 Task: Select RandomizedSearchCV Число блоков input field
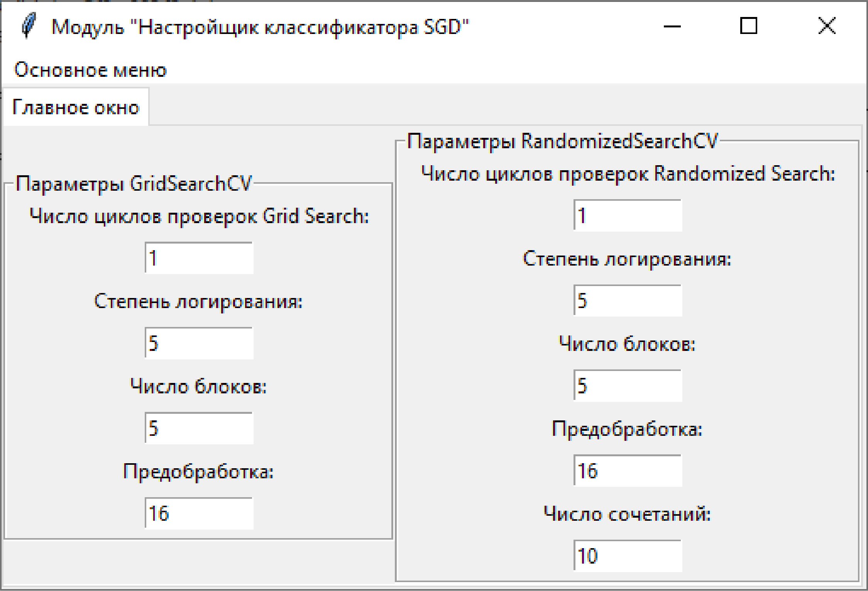[628, 385]
